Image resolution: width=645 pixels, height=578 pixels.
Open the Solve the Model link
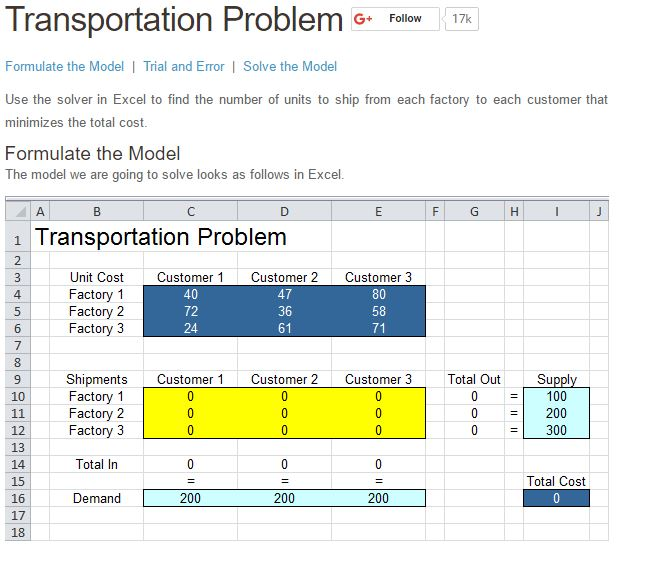tap(290, 66)
